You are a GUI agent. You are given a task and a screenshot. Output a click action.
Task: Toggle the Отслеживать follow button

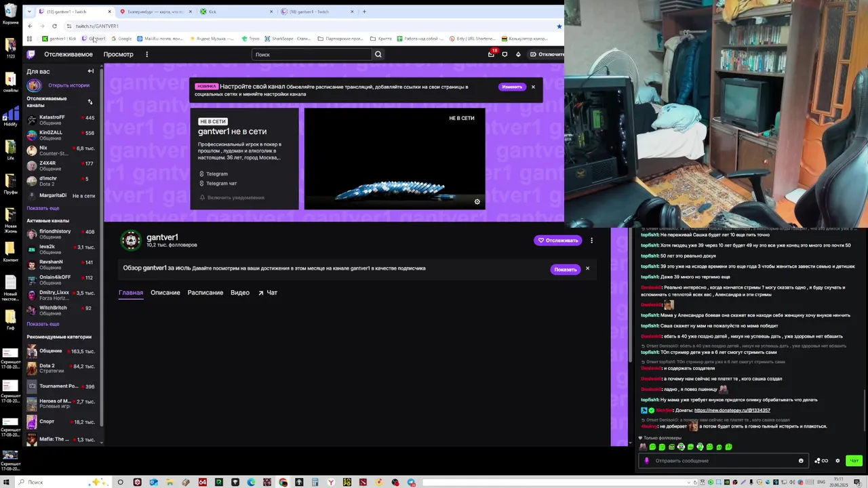coord(558,240)
